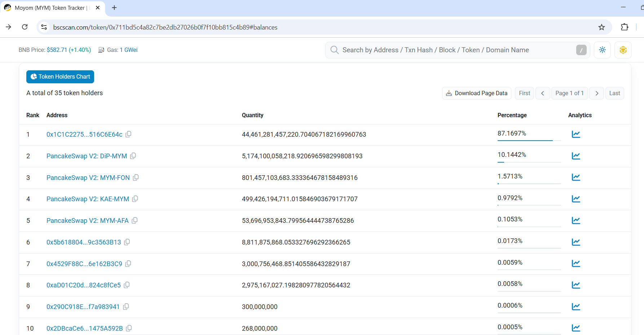Screen dimensions: 644x335
Task: Open holder address 0x4529F88C...6e162B3C9
Action: coord(84,264)
